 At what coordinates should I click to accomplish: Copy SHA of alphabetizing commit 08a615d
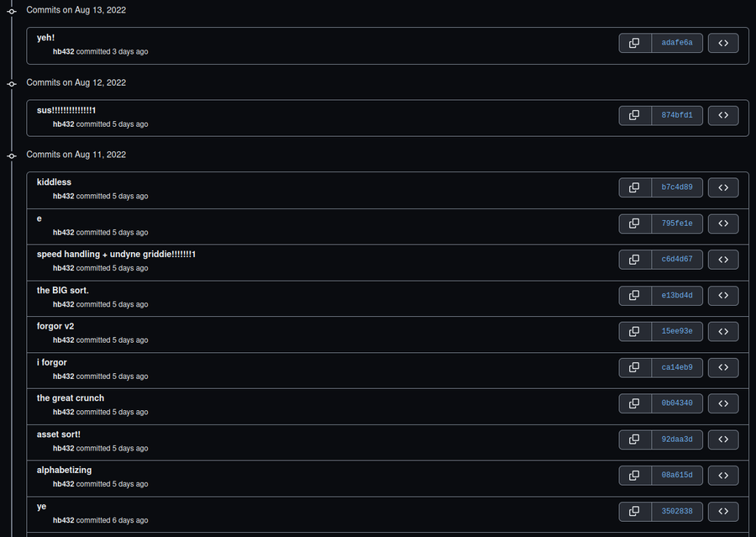pyautogui.click(x=634, y=476)
